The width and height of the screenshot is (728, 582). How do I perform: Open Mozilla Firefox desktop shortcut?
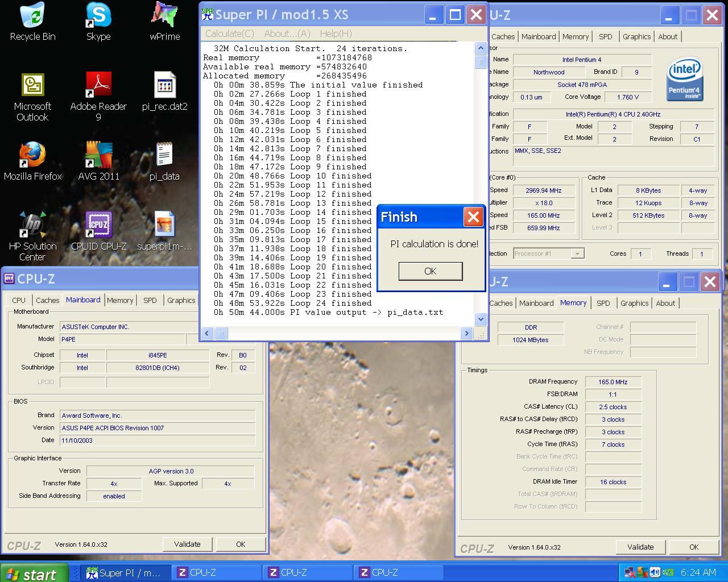point(32,161)
